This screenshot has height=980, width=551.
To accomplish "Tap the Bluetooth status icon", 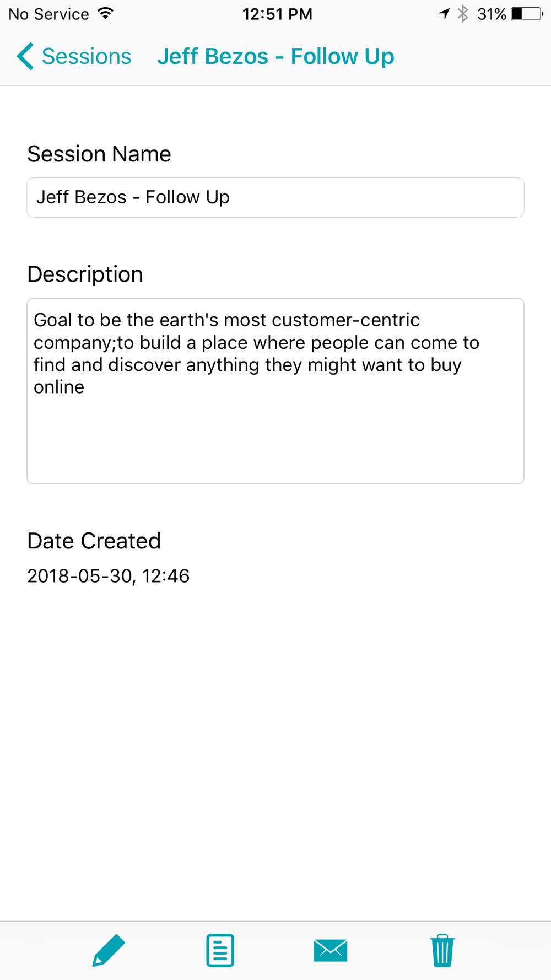I will tap(463, 14).
